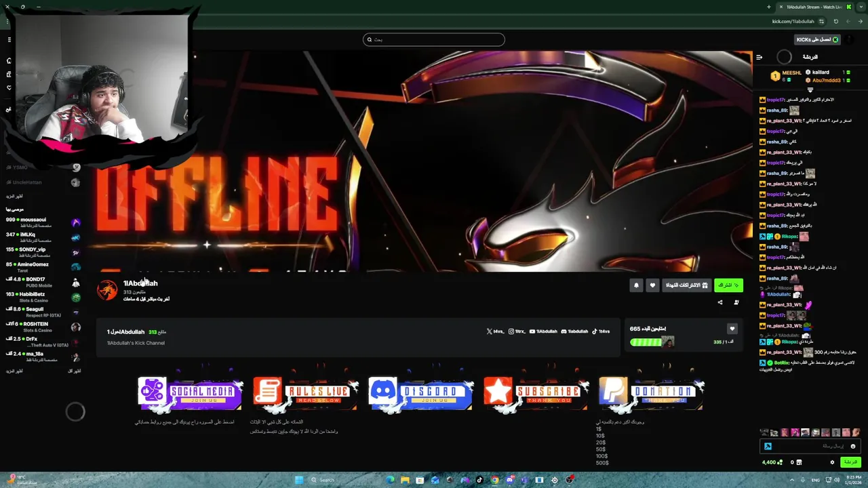Click the Social Media panel banner

click(190, 392)
